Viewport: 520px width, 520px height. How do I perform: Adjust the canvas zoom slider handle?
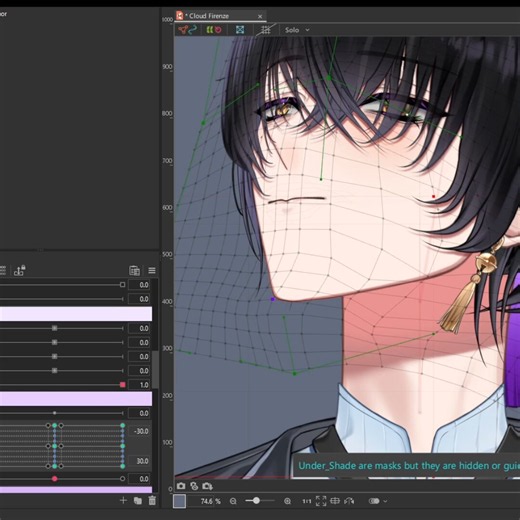(256, 500)
